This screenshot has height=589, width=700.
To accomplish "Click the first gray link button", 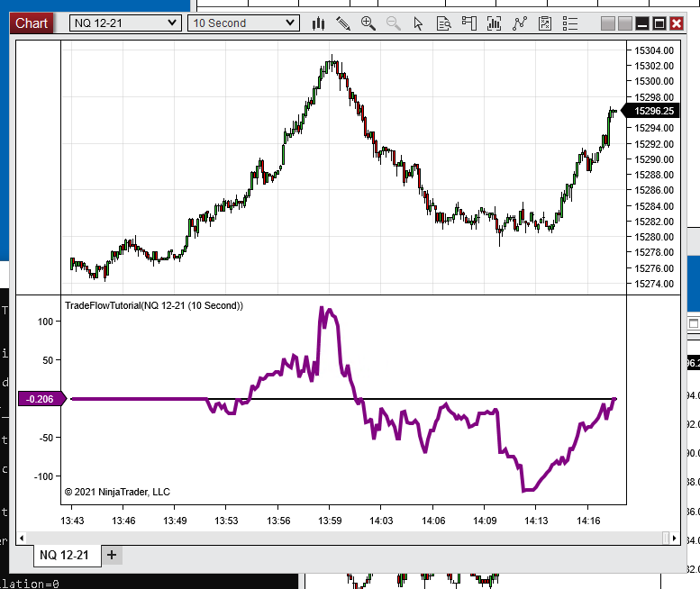I will (x=608, y=23).
